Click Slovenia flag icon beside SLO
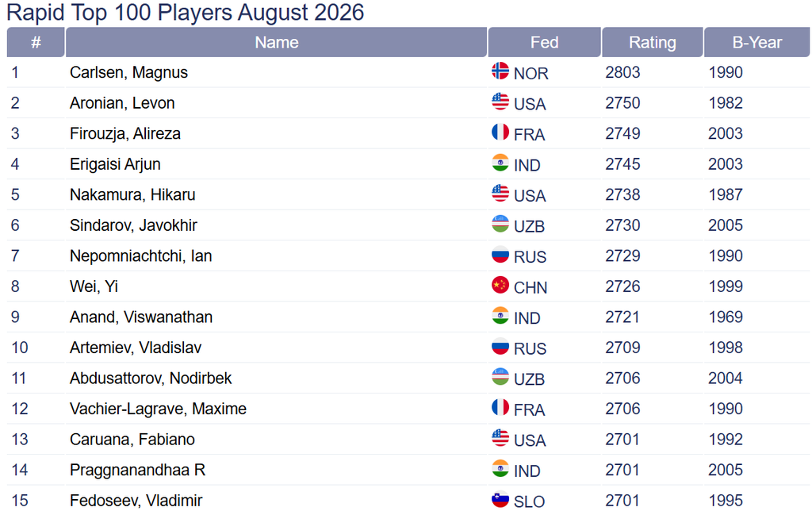 coord(500,499)
